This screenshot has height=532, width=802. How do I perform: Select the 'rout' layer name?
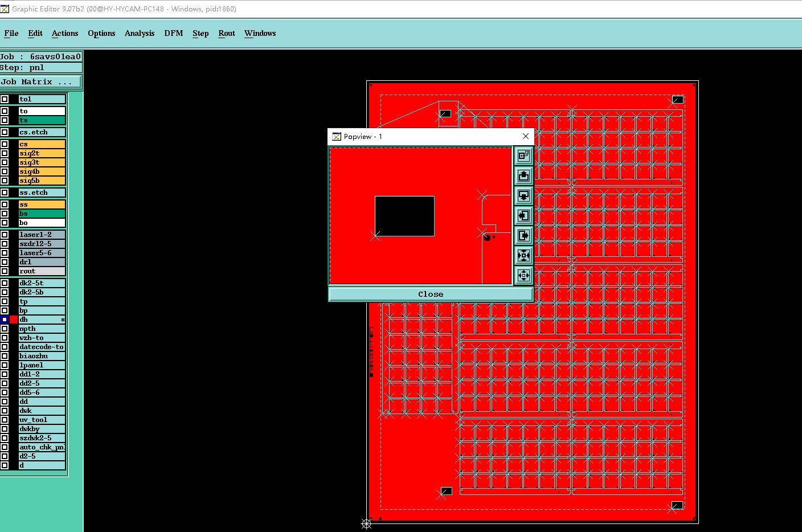42,271
